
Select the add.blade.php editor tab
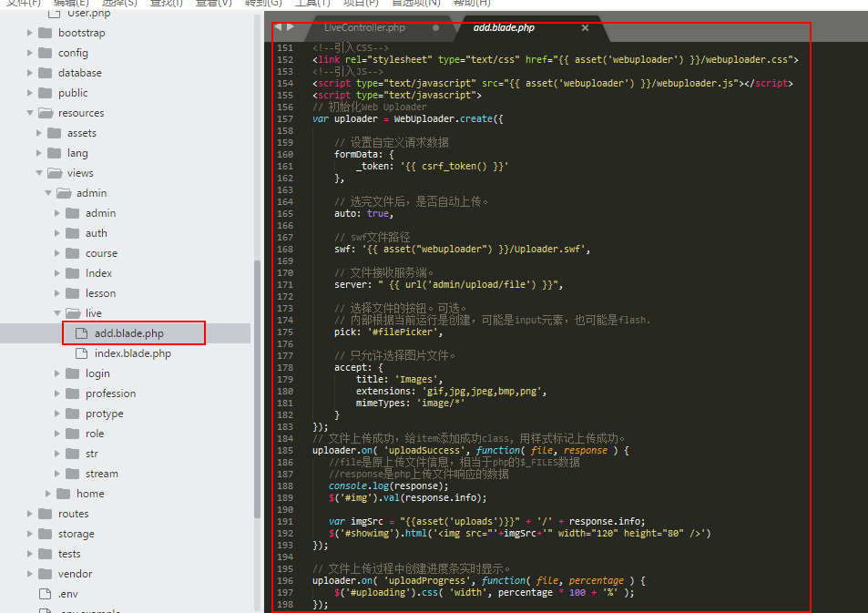[x=504, y=28]
